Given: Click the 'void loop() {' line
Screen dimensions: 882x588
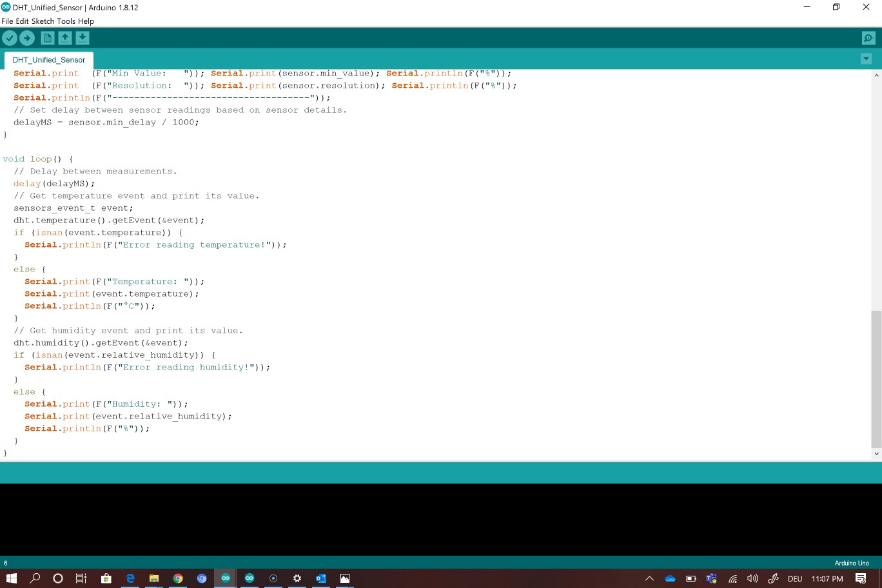Looking at the screenshot, I should coord(38,159).
